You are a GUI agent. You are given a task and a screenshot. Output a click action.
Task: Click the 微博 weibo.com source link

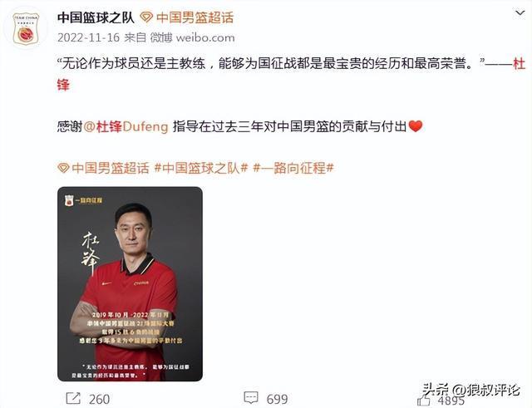pos(192,37)
